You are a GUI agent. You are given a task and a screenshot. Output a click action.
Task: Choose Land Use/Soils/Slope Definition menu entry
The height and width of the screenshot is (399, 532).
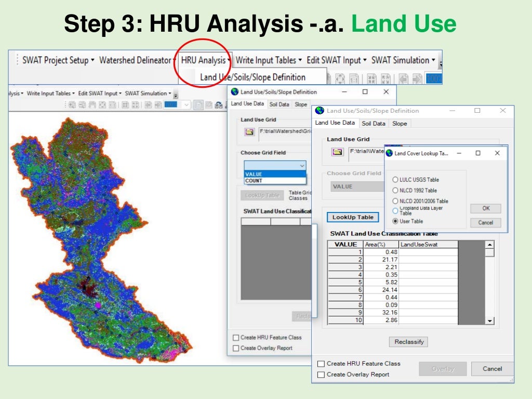253,77
